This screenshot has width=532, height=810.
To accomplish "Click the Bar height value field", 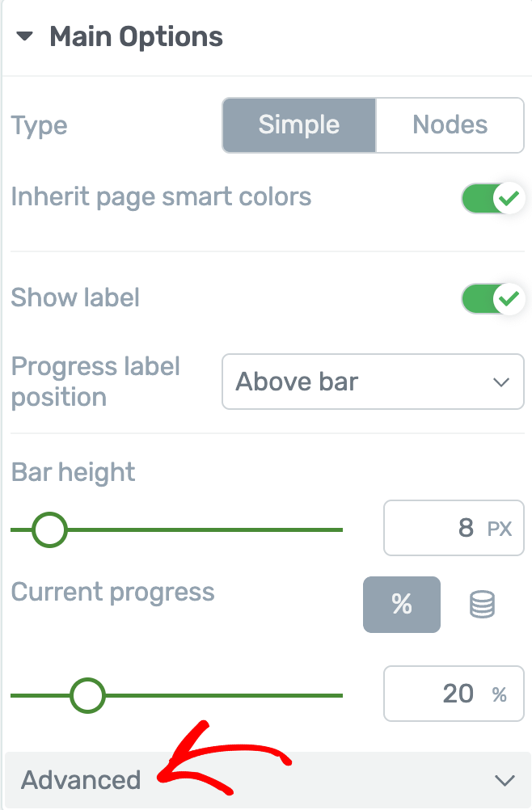I will 454,528.
